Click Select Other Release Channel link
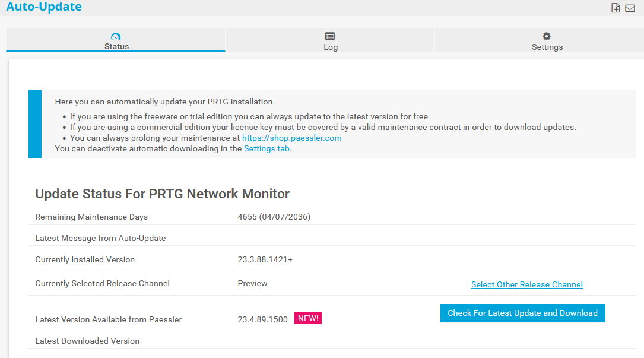Viewport: 644px width, 358px height. 526,284
